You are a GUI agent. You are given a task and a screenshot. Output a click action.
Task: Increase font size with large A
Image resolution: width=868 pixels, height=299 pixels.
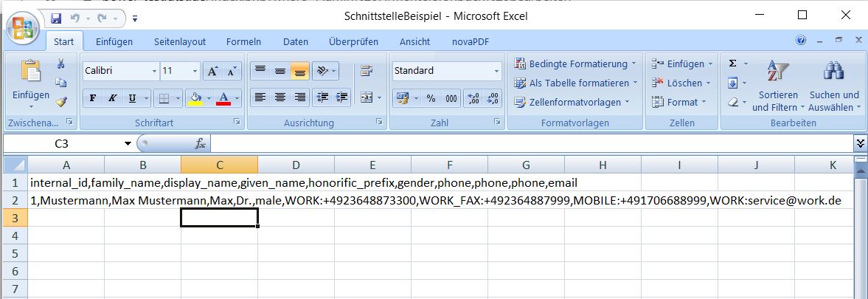212,71
